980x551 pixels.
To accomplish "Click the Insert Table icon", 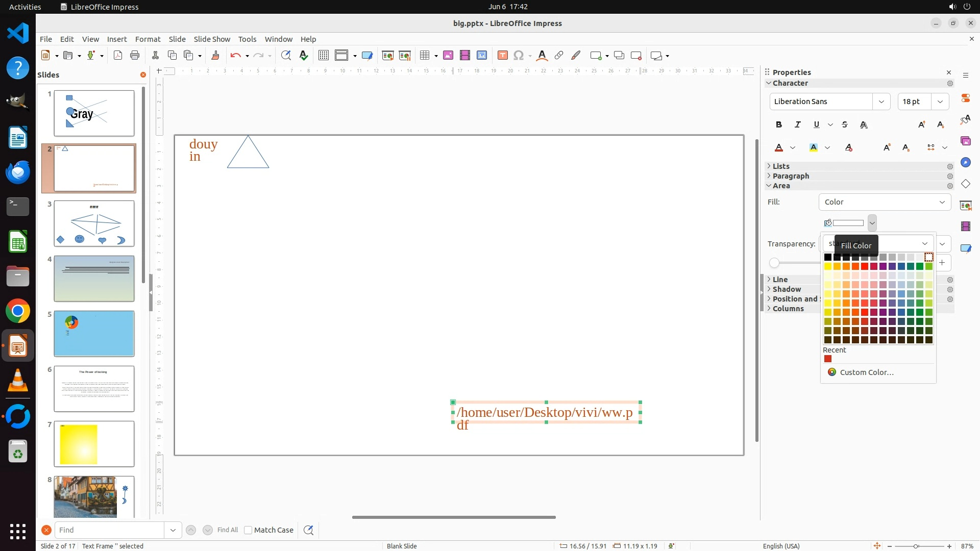I will click(424, 56).
